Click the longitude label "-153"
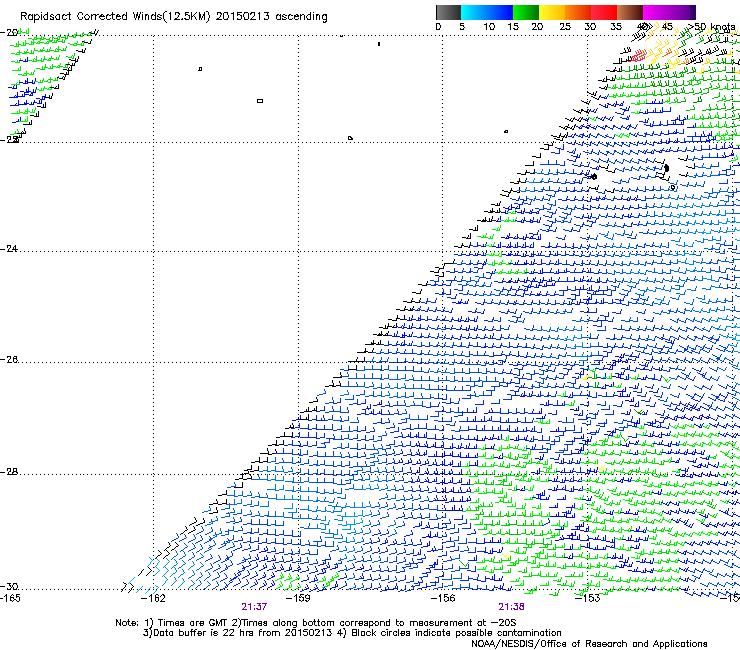This screenshot has height=650, width=740. [x=588, y=599]
